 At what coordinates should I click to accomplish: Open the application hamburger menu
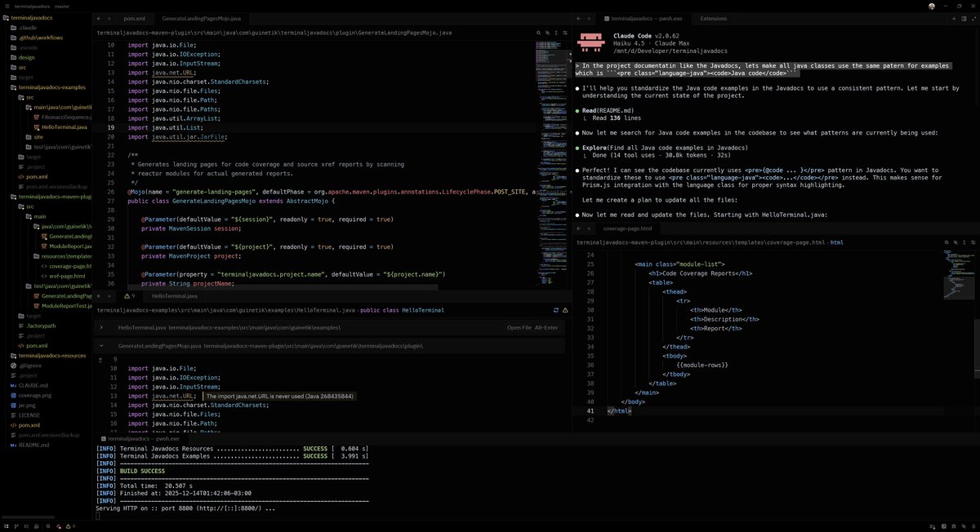(x=7, y=6)
